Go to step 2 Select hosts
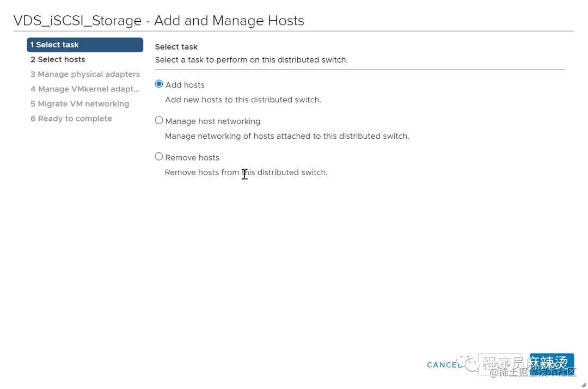588x389 pixels. pos(58,60)
